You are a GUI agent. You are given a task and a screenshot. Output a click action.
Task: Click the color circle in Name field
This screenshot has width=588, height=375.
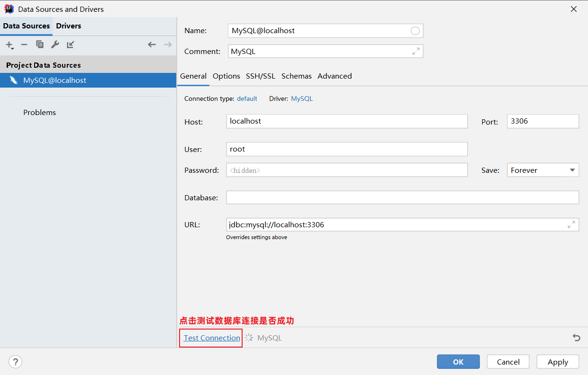click(415, 31)
